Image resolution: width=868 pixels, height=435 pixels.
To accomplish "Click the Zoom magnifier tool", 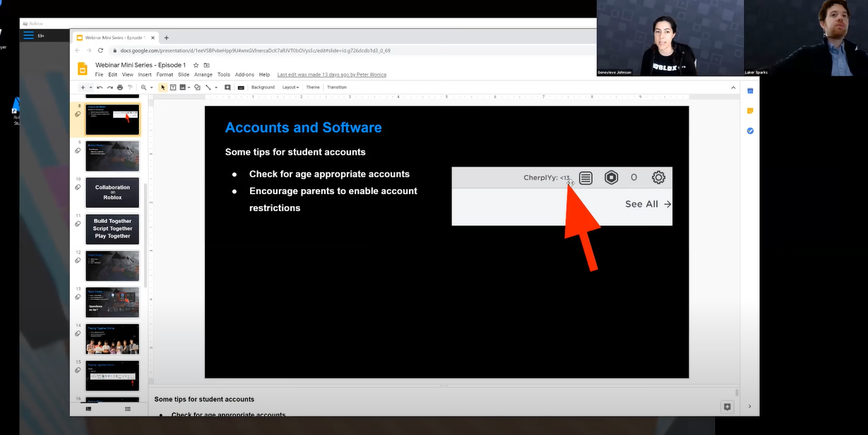I will pyautogui.click(x=143, y=88).
